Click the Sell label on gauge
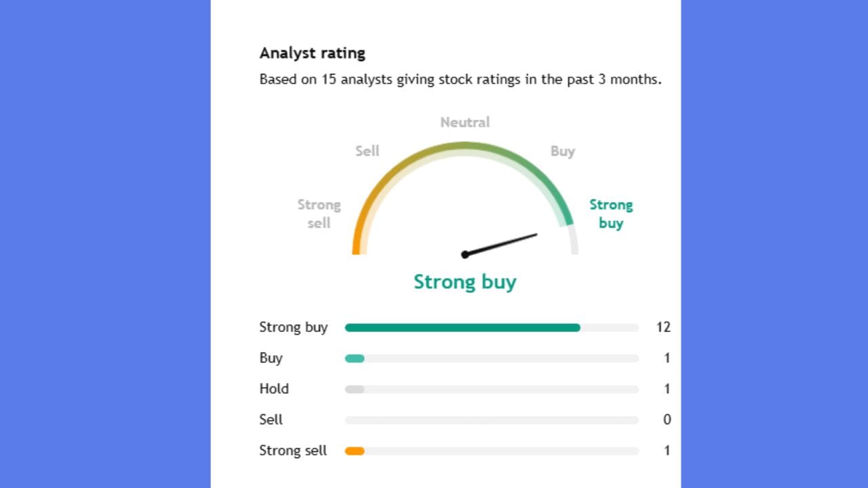The height and width of the screenshot is (488, 868). [x=367, y=151]
